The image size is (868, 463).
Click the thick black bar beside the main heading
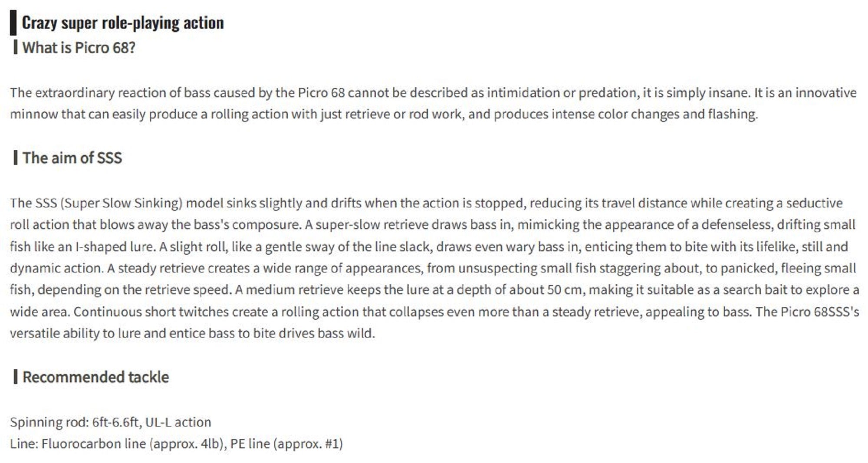13,23
